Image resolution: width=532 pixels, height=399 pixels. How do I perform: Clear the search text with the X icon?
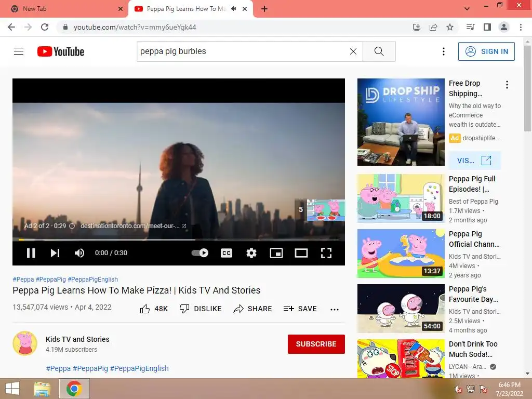click(353, 51)
